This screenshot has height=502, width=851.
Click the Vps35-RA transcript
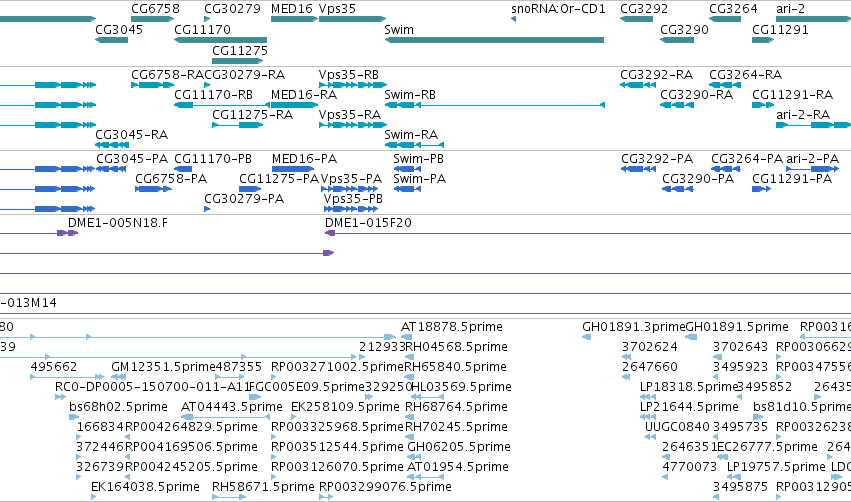coord(353,125)
